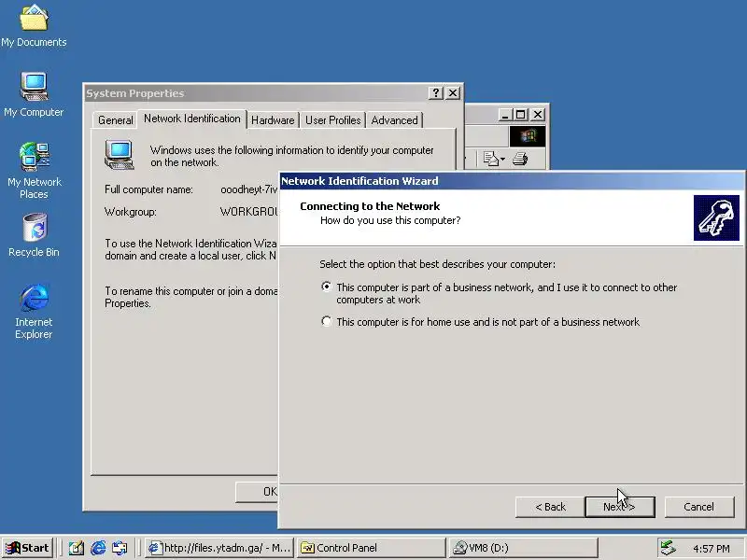Switch to the Hardware tab
Screen dimensions: 747x560
click(273, 120)
